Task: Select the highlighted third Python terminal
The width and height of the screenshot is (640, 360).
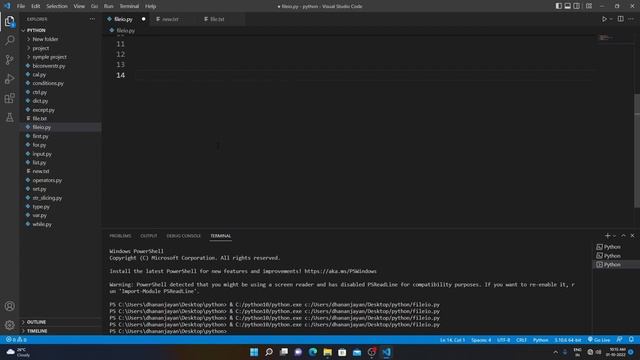Action: (x=616, y=265)
